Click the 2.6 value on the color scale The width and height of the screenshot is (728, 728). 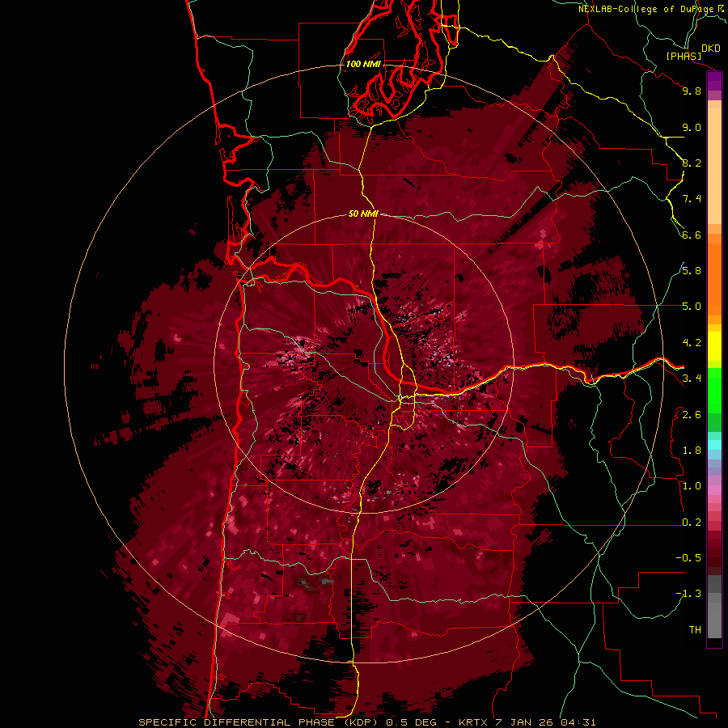(x=692, y=415)
